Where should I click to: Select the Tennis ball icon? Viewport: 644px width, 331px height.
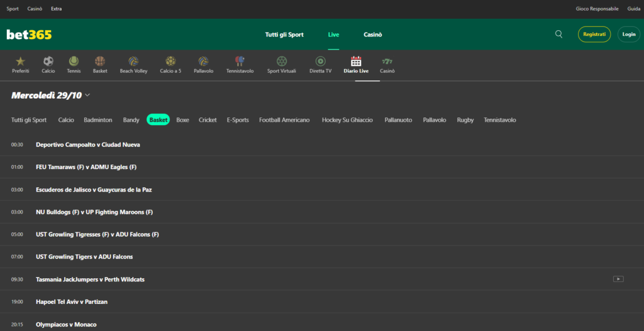74,62
